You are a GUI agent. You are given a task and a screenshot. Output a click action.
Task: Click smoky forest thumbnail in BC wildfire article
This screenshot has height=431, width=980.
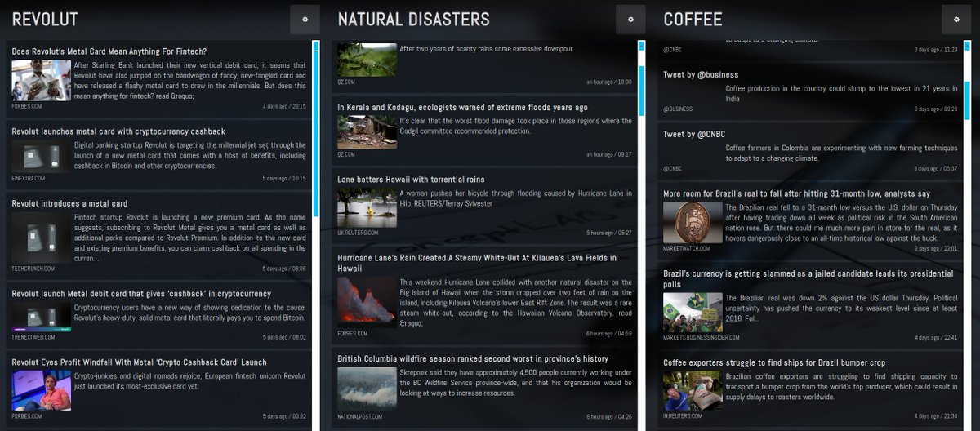tap(367, 389)
